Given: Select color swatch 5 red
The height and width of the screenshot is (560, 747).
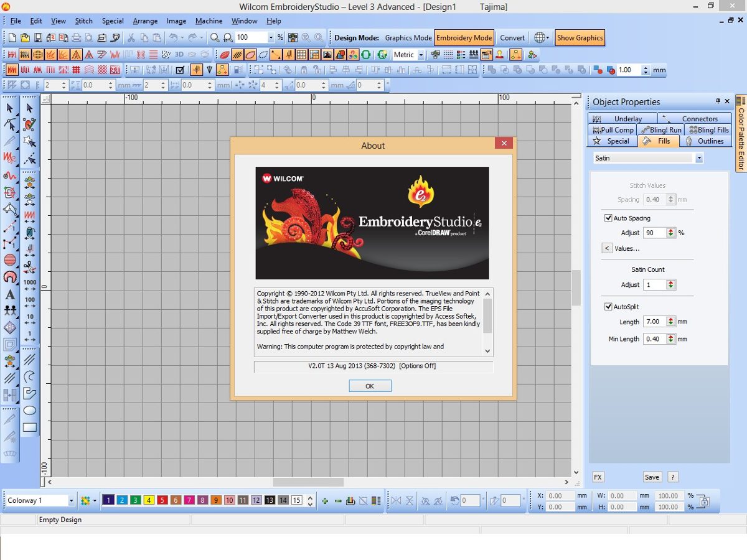Looking at the screenshot, I should (x=162, y=500).
